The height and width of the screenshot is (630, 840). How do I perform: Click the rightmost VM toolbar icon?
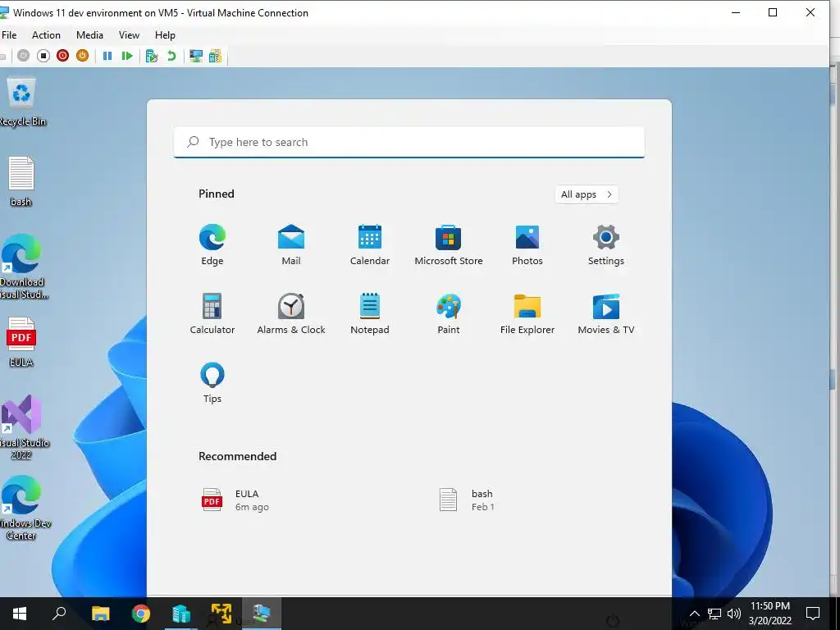point(216,56)
